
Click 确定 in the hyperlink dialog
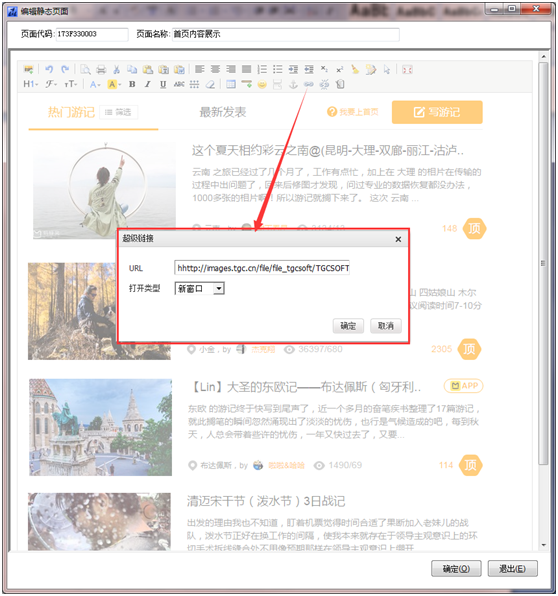(x=348, y=326)
